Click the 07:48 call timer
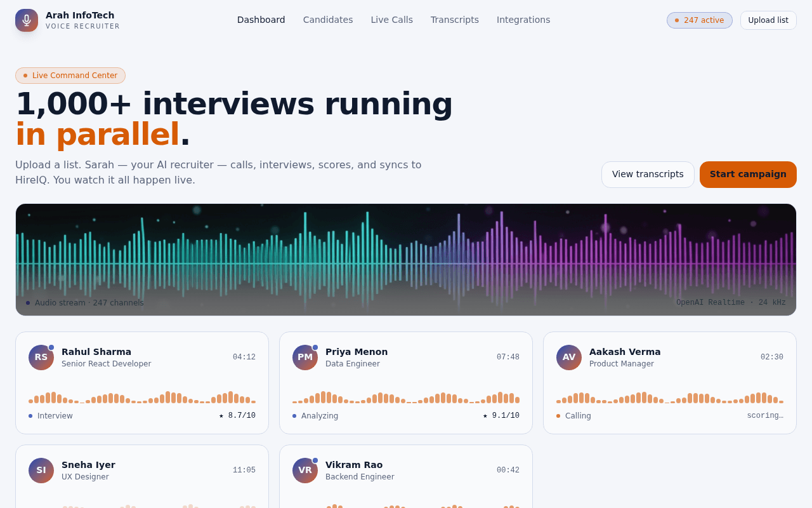 508,357
